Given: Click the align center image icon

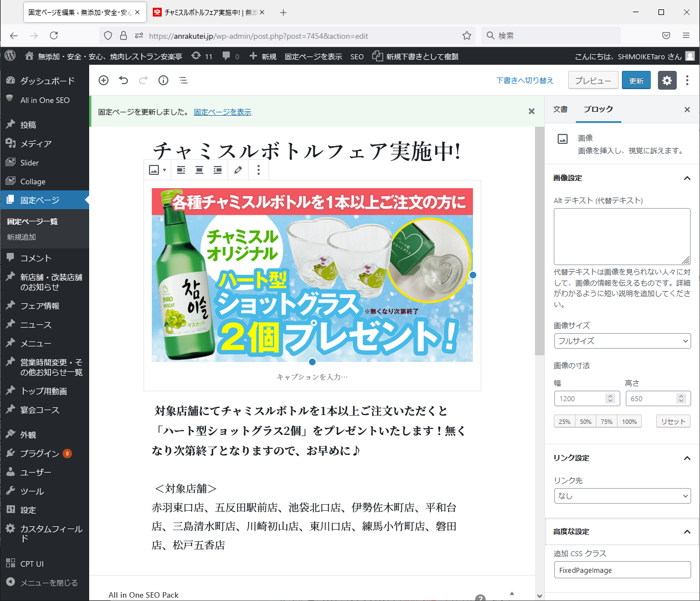Looking at the screenshot, I should (x=199, y=170).
